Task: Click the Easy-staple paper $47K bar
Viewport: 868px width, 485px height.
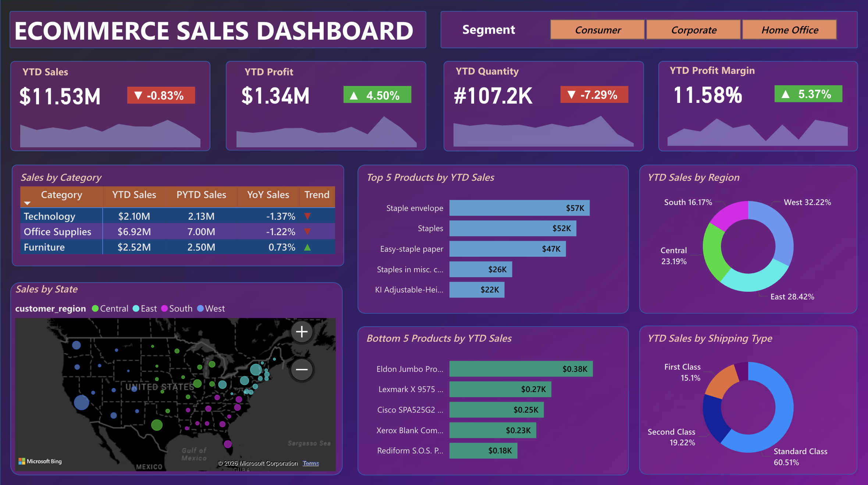Action: (508, 249)
